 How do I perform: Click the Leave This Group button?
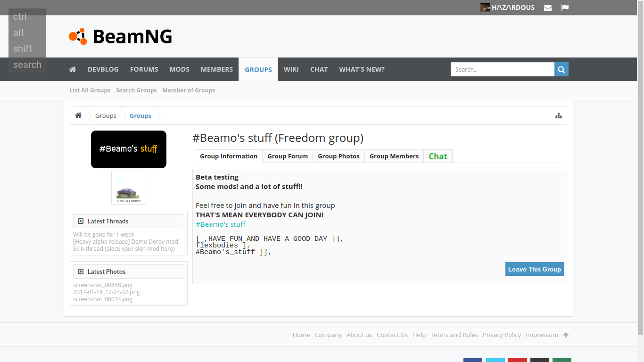tap(535, 269)
